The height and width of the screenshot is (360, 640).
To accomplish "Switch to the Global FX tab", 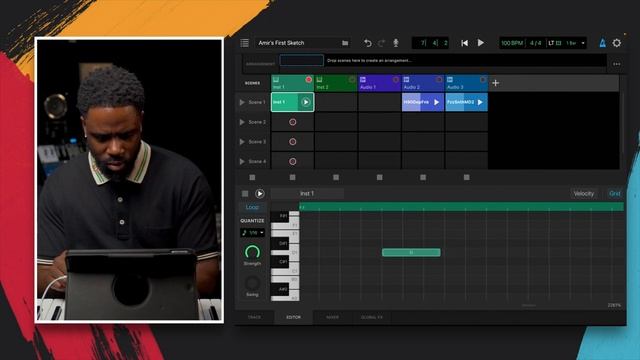I will 372,317.
